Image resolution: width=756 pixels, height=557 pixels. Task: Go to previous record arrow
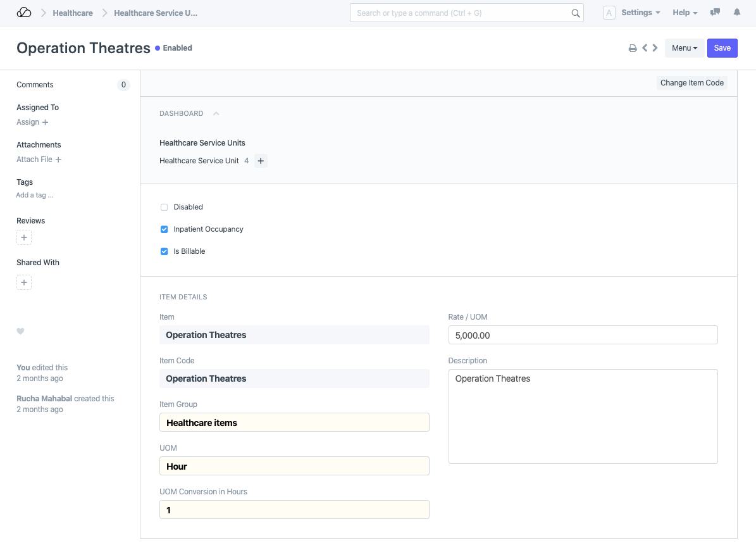click(x=645, y=48)
